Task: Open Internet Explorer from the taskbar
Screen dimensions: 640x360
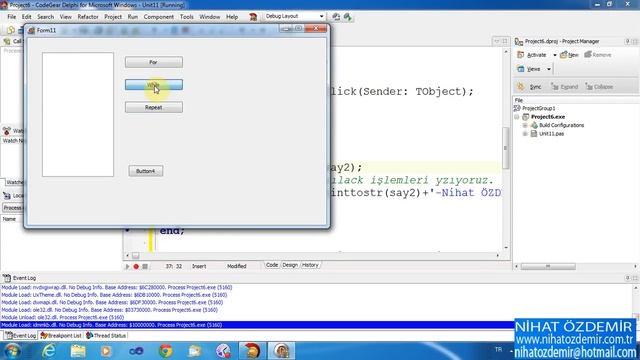Action: pyautogui.click(x=49, y=351)
